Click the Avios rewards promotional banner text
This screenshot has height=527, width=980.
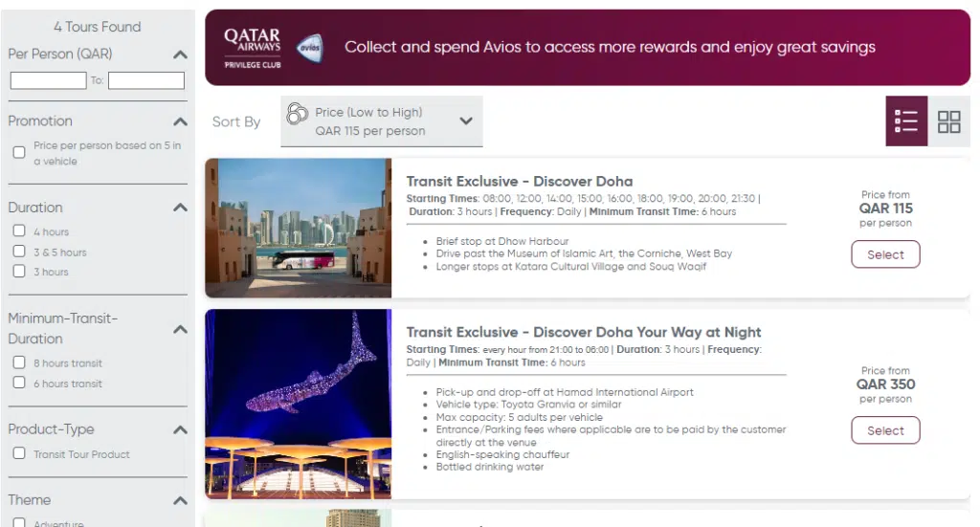pos(610,48)
